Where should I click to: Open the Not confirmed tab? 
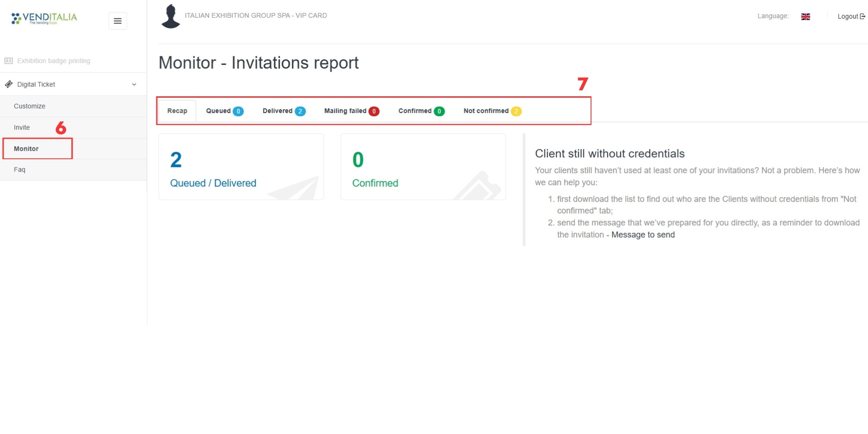tap(486, 111)
